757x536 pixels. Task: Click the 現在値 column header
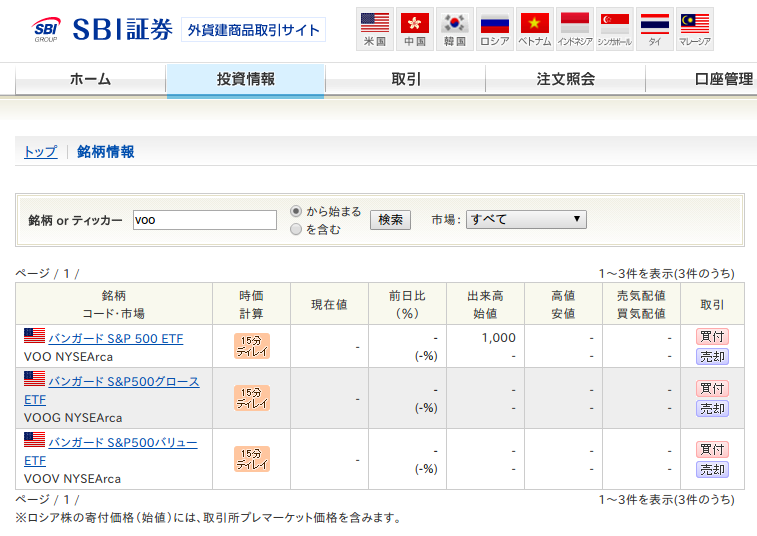click(x=329, y=304)
